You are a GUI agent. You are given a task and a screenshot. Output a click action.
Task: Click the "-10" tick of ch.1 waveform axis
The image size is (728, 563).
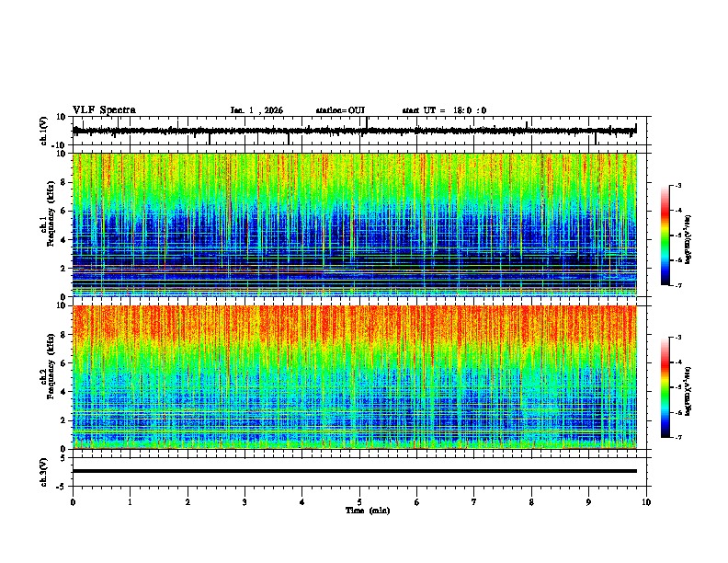60,145
